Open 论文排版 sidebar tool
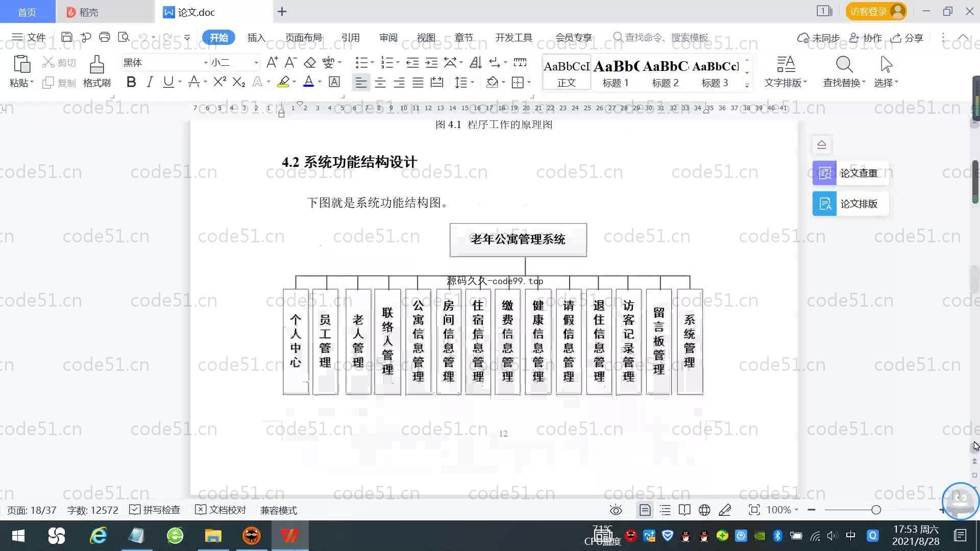This screenshot has height=551, width=980. [850, 204]
